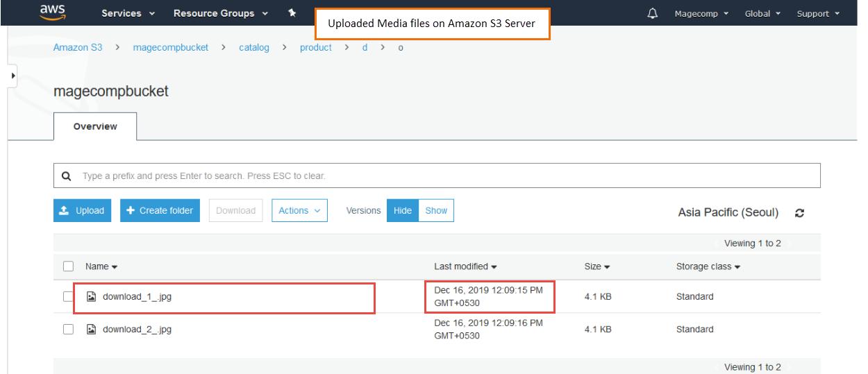Image resolution: width=868 pixels, height=374 pixels.
Task: Tick the checkbox for download_2_.jpg
Action: (x=68, y=330)
